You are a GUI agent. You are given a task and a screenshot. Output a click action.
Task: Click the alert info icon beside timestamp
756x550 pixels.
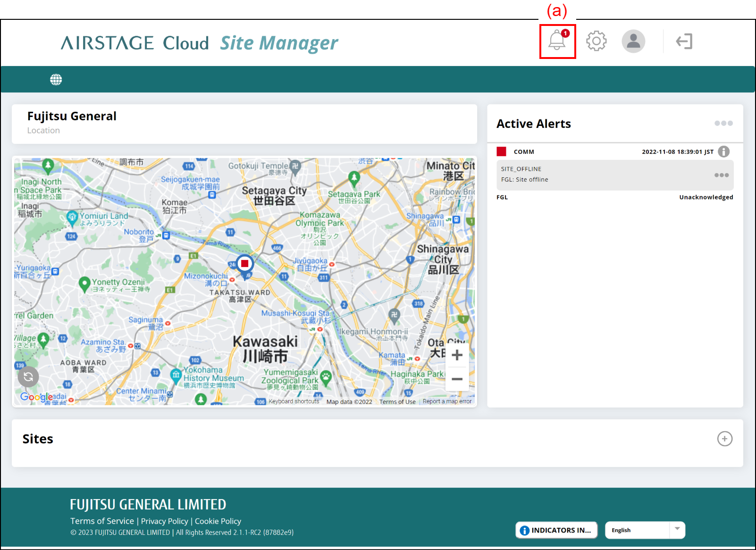(x=723, y=151)
